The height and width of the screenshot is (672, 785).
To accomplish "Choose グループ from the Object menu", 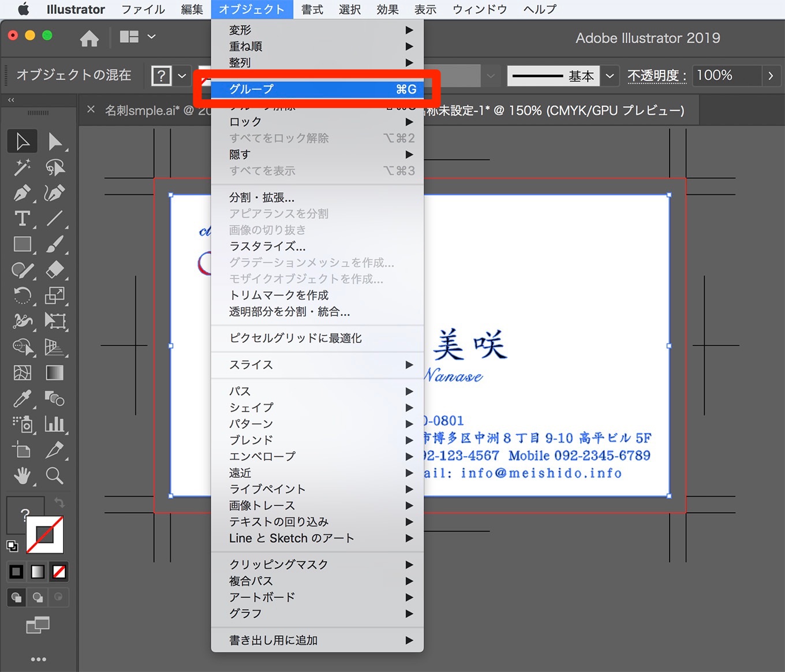I will (317, 89).
